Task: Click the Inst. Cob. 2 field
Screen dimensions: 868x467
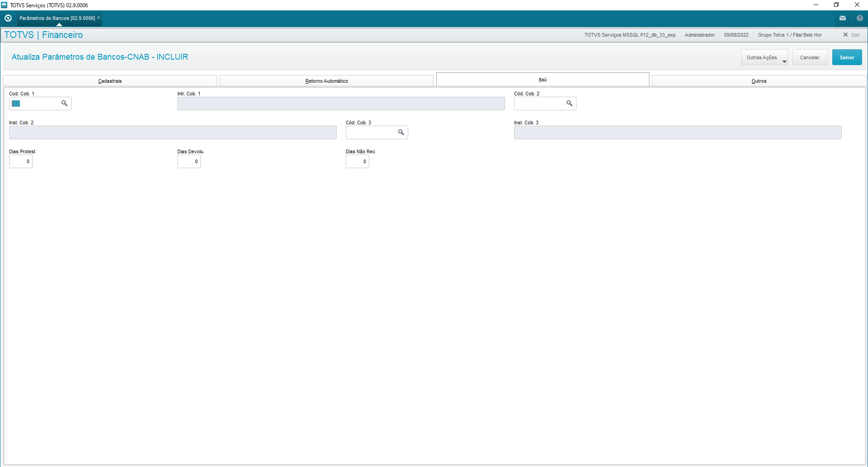Action: point(173,132)
